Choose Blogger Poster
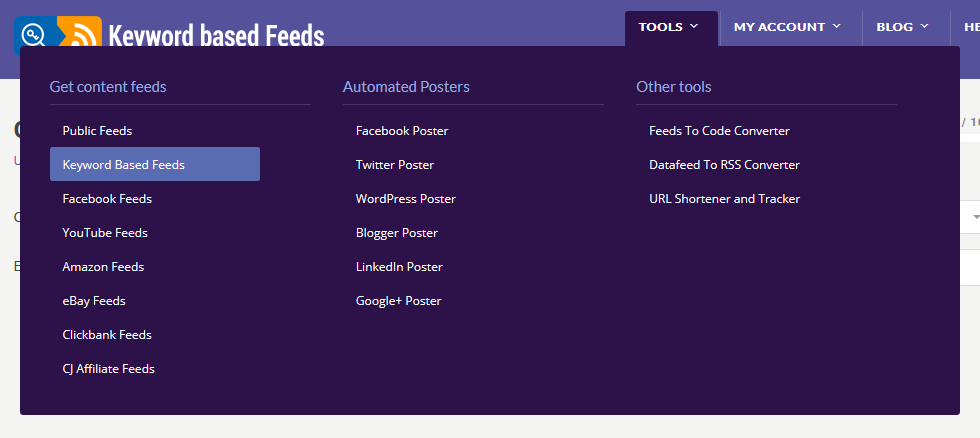 [397, 232]
